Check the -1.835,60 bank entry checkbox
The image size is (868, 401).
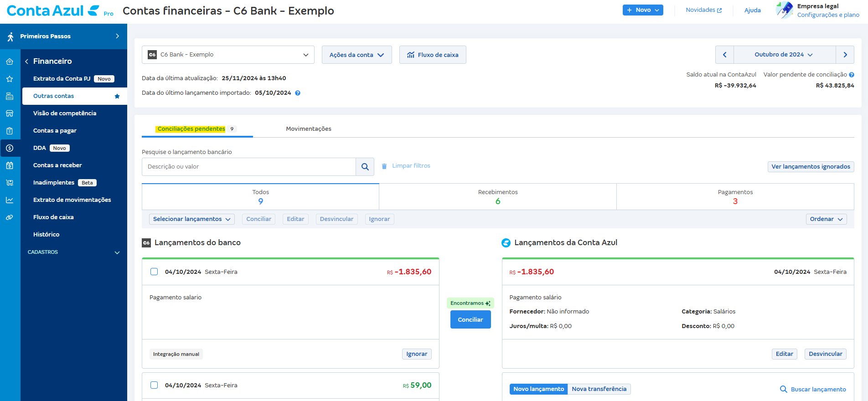click(154, 272)
